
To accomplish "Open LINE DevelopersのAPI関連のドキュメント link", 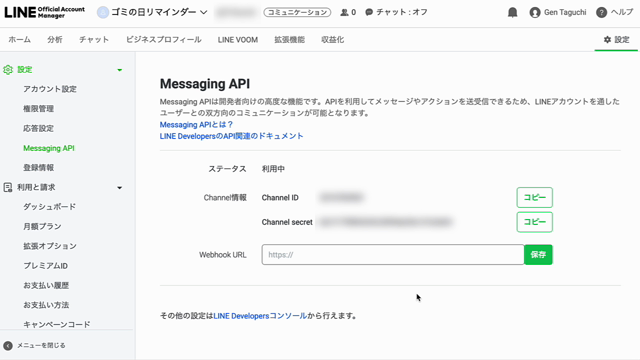I will (x=231, y=136).
